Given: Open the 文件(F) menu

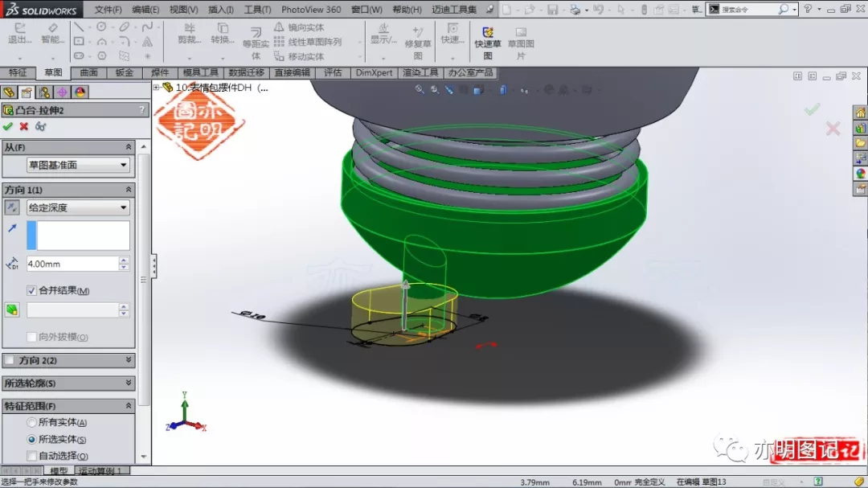Looking at the screenshot, I should tap(108, 10).
